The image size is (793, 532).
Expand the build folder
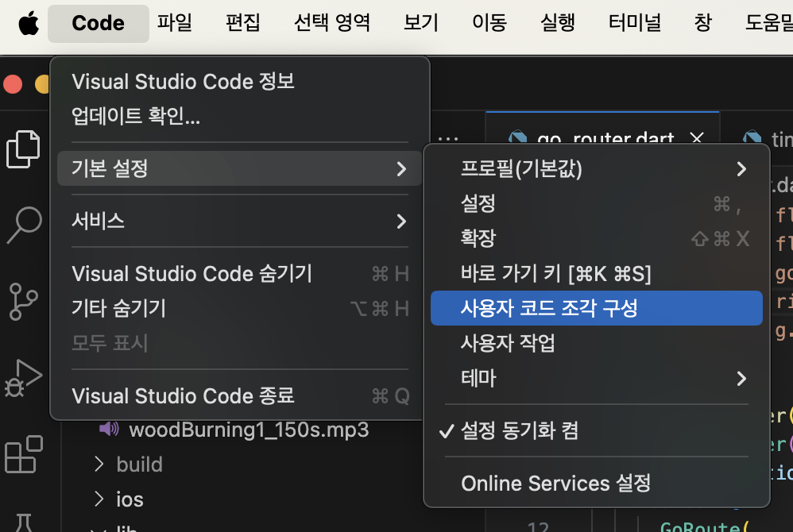click(x=140, y=465)
